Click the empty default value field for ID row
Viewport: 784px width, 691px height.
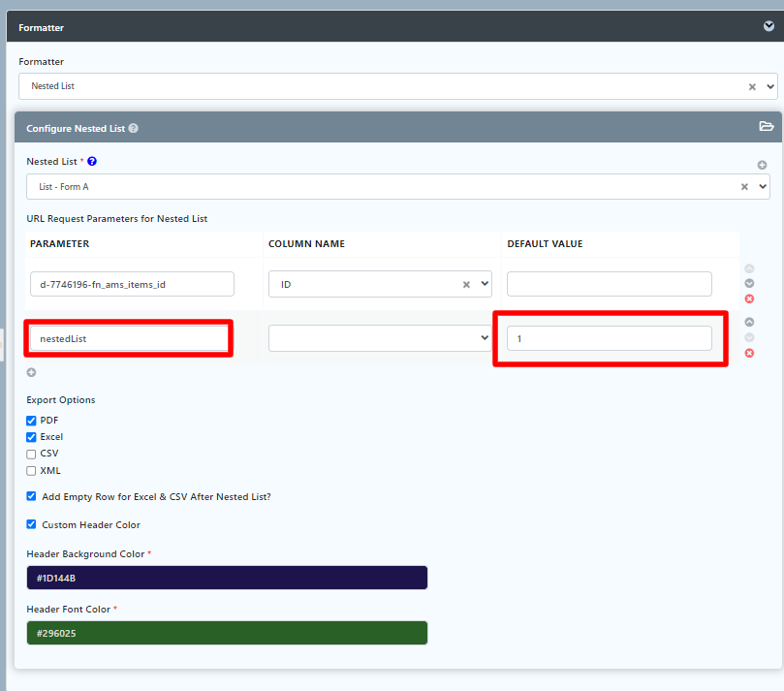point(609,284)
